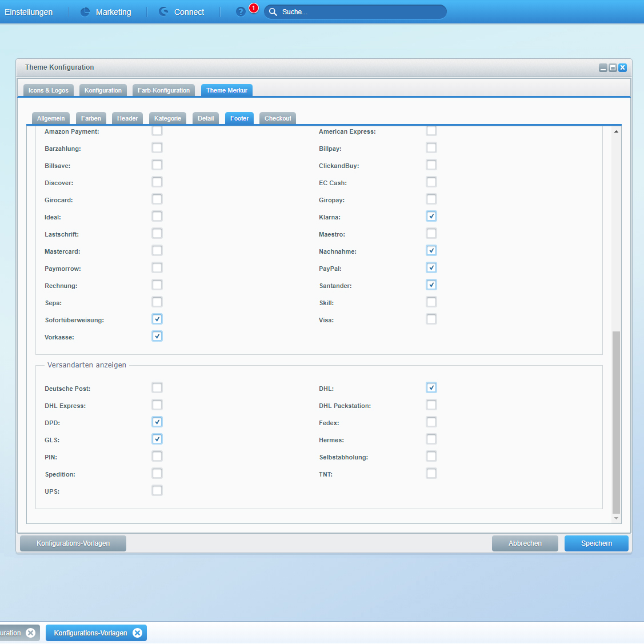Close the Konfigurations-Vorlagen taskbar item
The height and width of the screenshot is (644, 644).
137,633
